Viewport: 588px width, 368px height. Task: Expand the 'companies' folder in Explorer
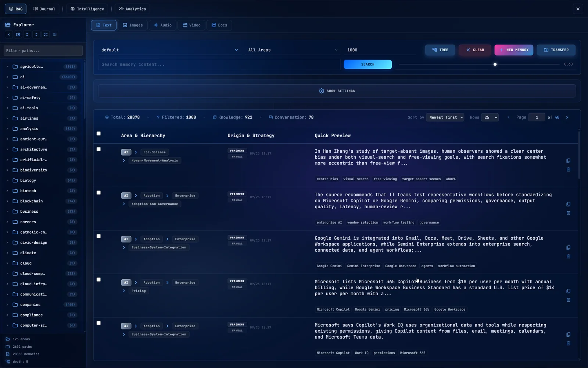tap(7, 305)
